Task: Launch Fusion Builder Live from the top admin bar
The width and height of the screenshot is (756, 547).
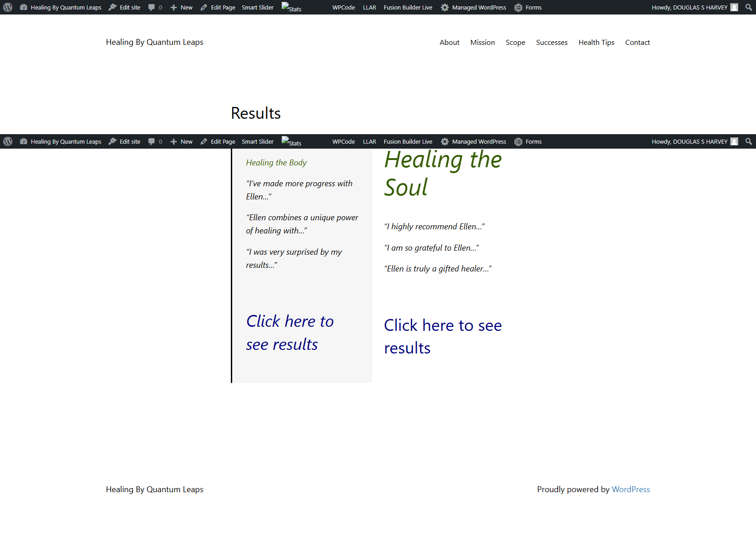Action: point(408,7)
